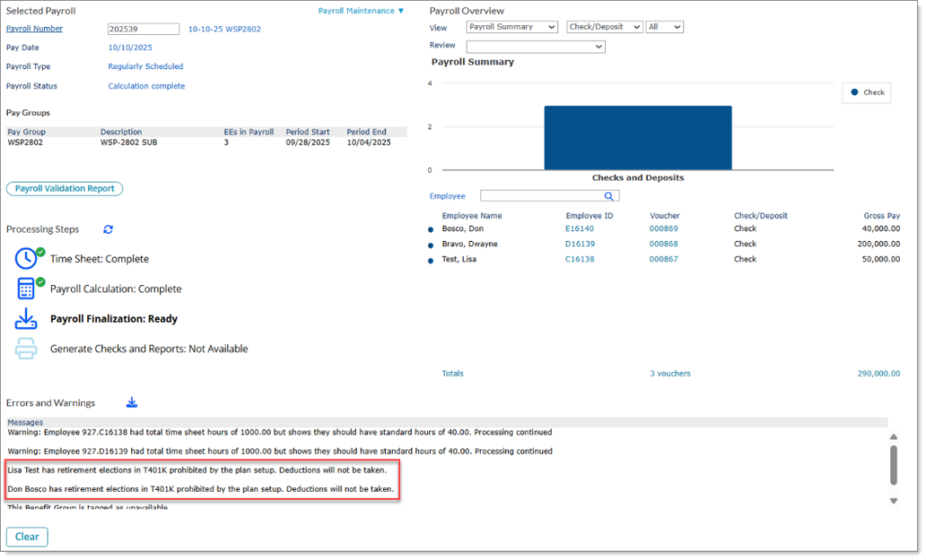Image resolution: width=926 pixels, height=560 pixels.
Task: Open employee ID D16139 link
Action: pos(579,244)
